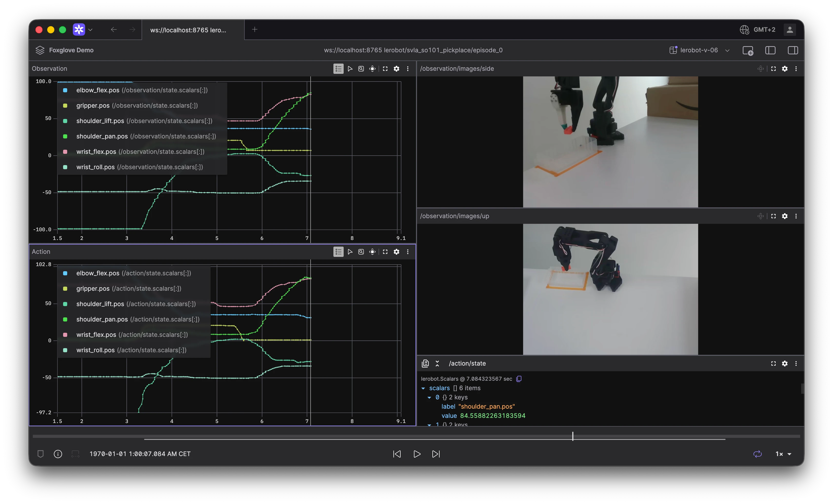Click the GMT+2 timezone button
Screen dimensions: 833x504
(758, 30)
